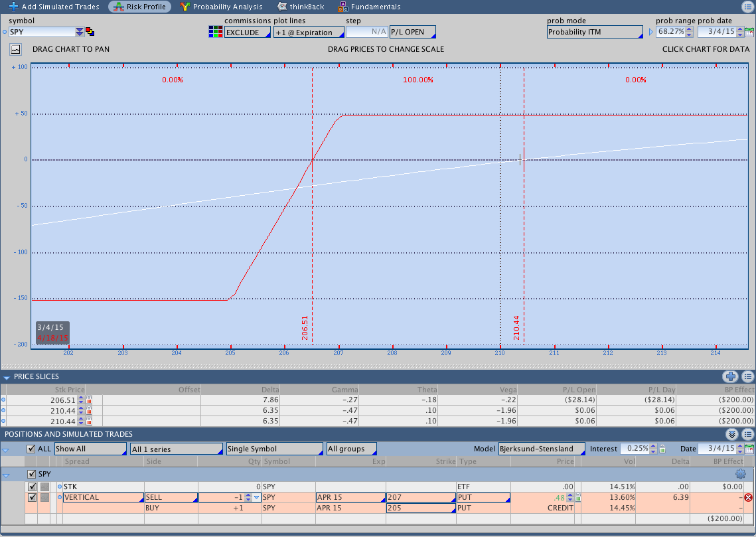Screen dimensions: 756x537
Task: Toggle the VERTICAL trade row checkbox
Action: [x=33, y=497]
